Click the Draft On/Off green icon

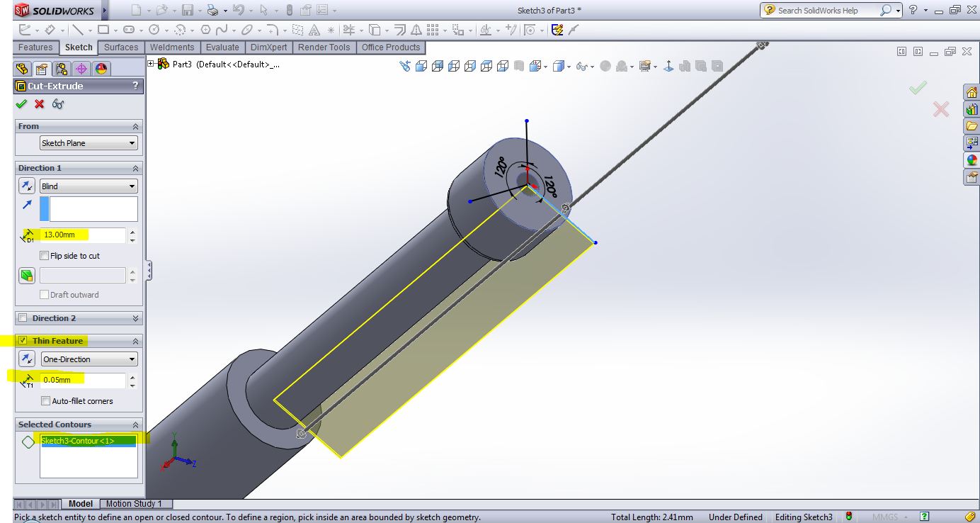pyautogui.click(x=26, y=276)
